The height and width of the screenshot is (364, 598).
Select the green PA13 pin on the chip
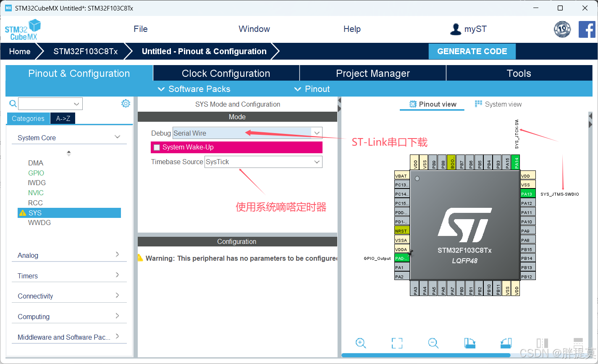528,194
